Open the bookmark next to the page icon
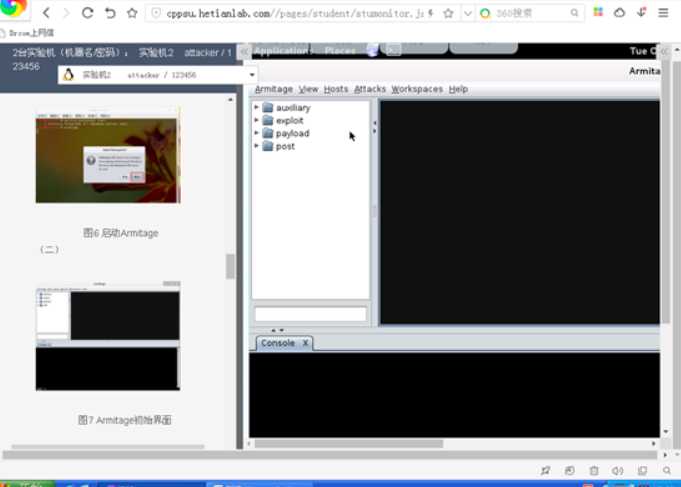This screenshot has height=487, width=681. [x=31, y=33]
